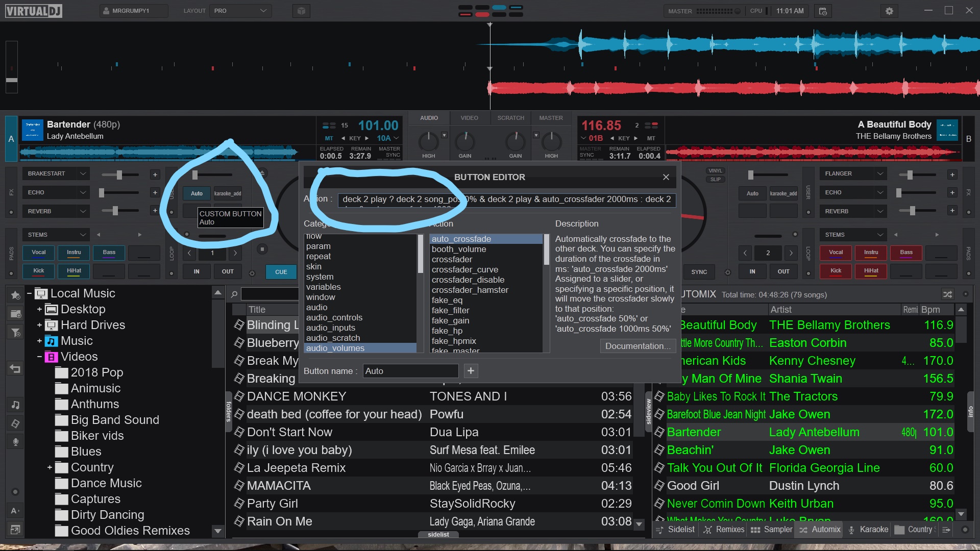Switch to the SCRATCH mixer tab

[x=511, y=118]
